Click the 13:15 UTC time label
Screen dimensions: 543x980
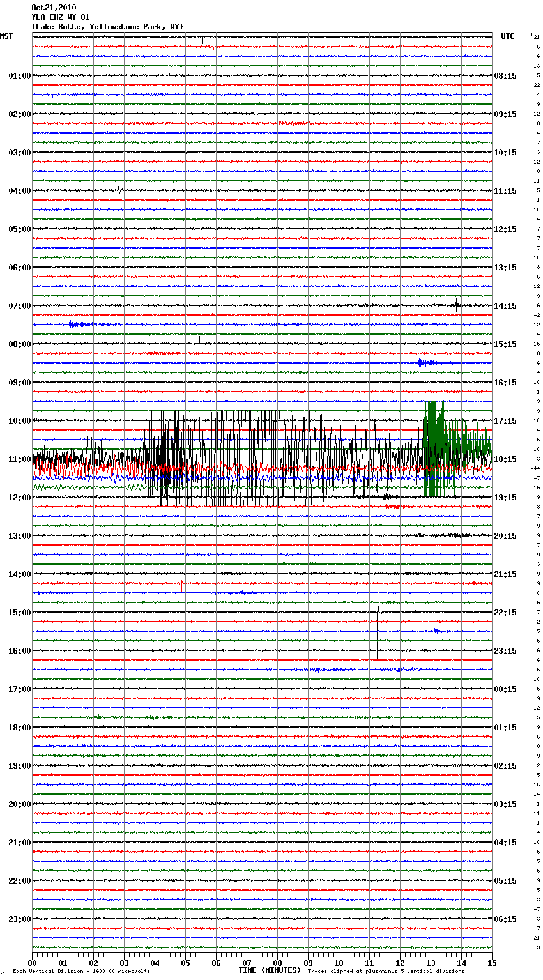coord(505,268)
